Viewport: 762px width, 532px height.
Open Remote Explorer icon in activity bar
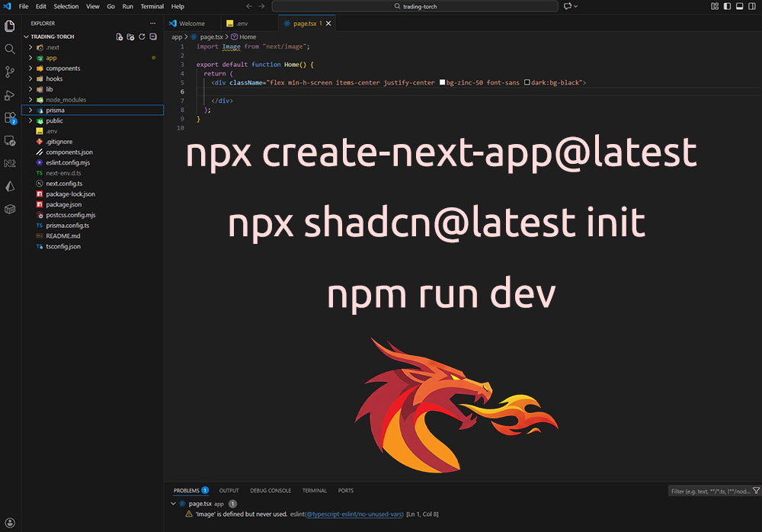(x=10, y=140)
